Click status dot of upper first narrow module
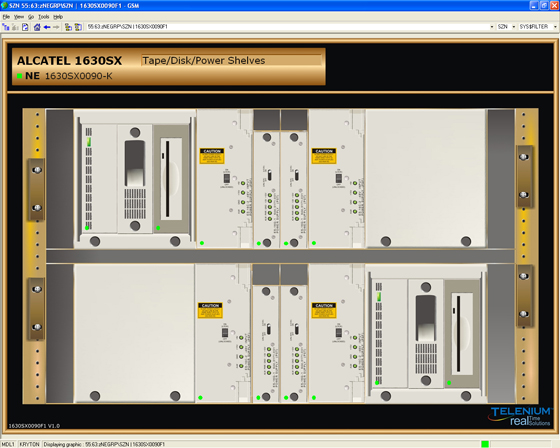 tap(259, 243)
